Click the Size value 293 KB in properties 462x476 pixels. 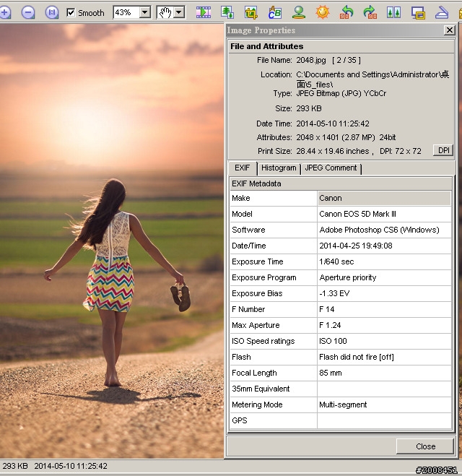click(309, 108)
